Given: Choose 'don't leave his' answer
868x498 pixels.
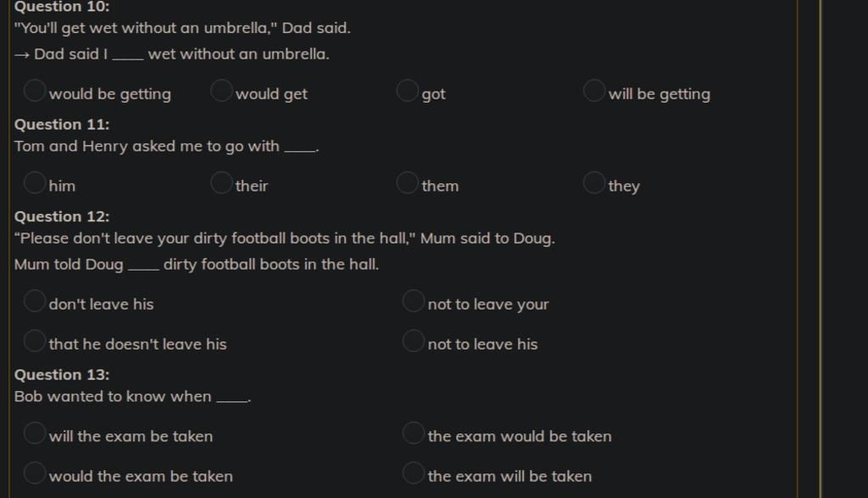Looking at the screenshot, I should [x=34, y=301].
